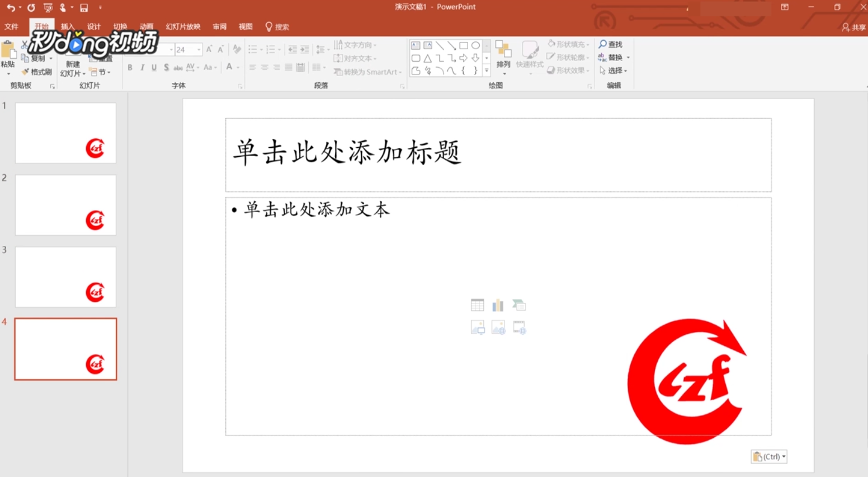Click the oval shape in the shapes gallery

point(476,45)
